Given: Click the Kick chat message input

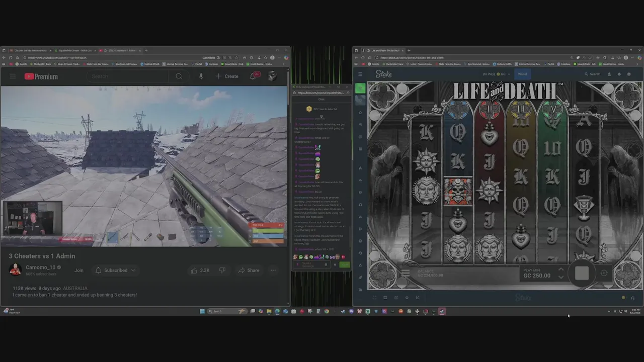Looking at the screenshot, I should pyautogui.click(x=311, y=264).
